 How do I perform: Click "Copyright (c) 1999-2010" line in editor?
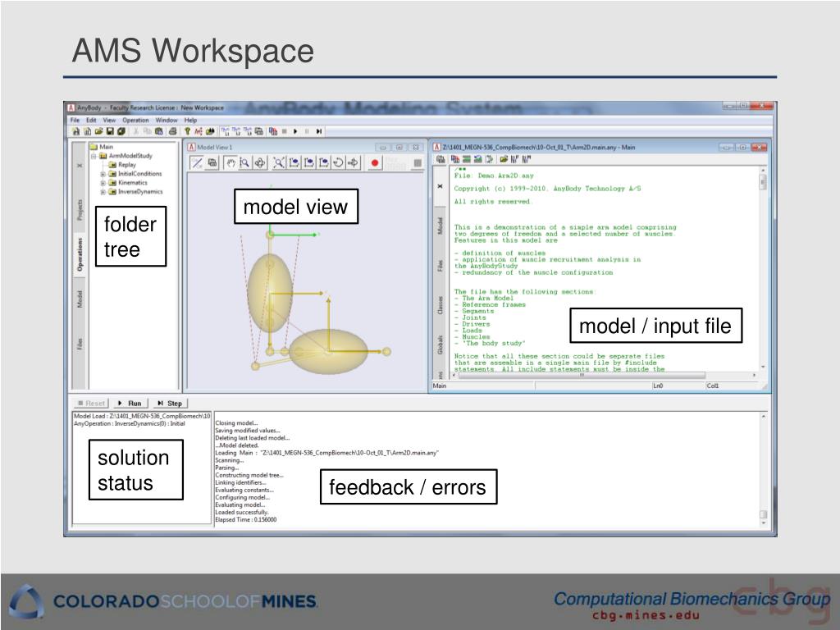pos(547,189)
